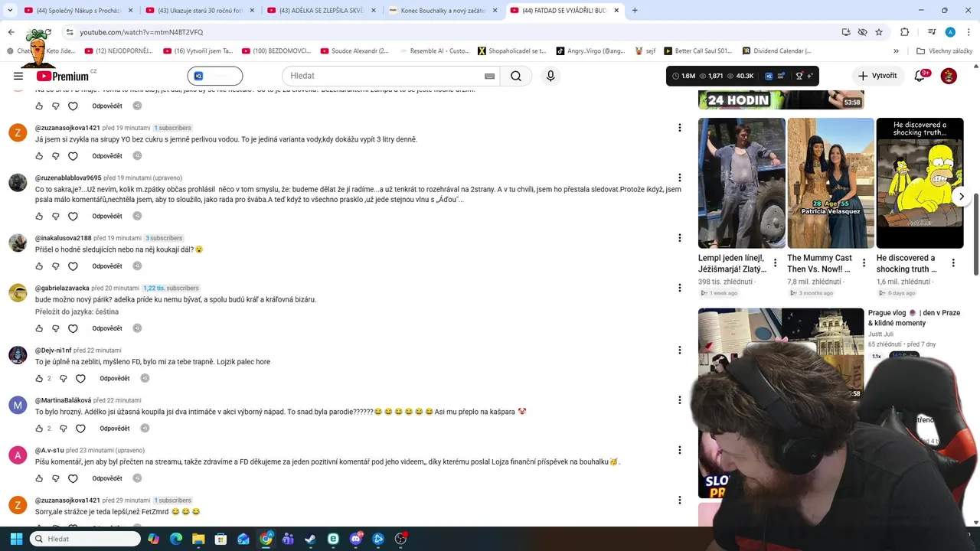
Task: Show more bookmarks with the chevron
Action: pos(896,51)
